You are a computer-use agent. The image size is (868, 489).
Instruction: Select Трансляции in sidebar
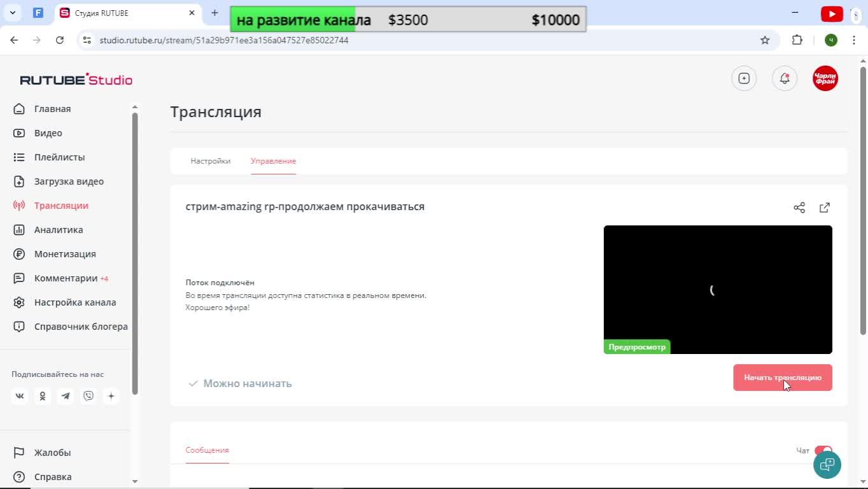click(61, 206)
